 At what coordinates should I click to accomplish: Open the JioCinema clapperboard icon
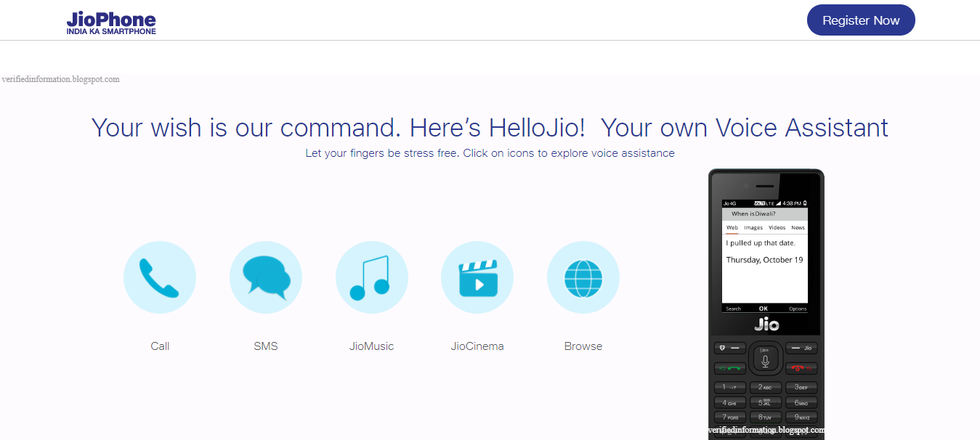tap(477, 277)
